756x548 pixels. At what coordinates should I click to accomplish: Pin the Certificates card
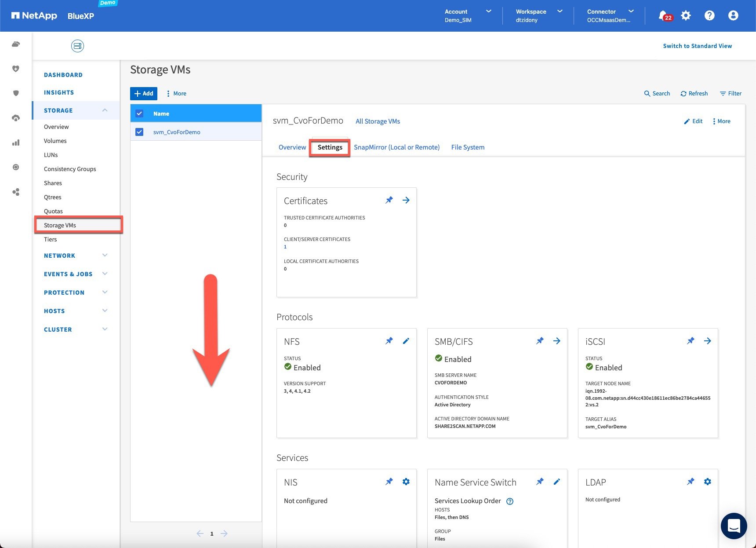point(389,201)
